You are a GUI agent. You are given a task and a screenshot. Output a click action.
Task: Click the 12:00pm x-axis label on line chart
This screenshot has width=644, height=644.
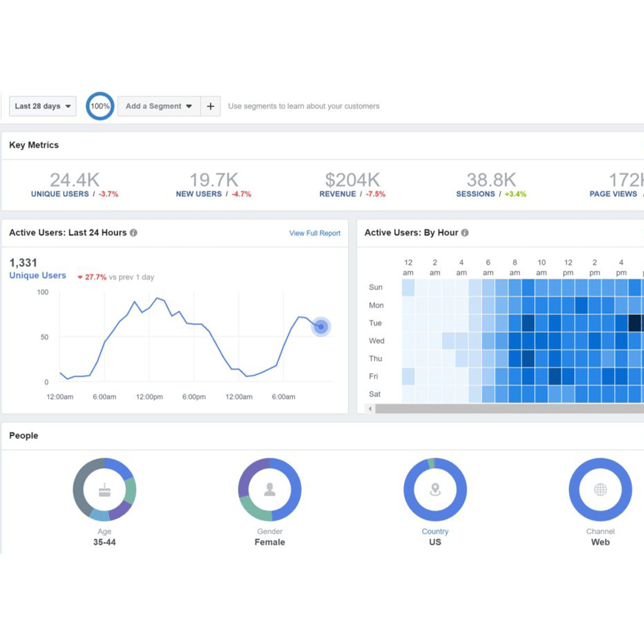pos(150,397)
